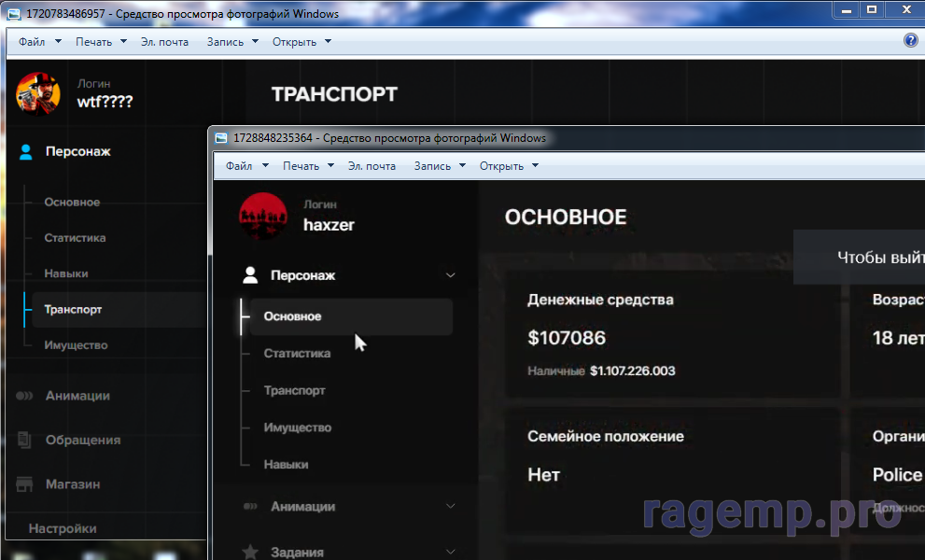Click the Анимации icon in front window
Image resolution: width=925 pixels, height=560 pixels.
click(x=250, y=507)
